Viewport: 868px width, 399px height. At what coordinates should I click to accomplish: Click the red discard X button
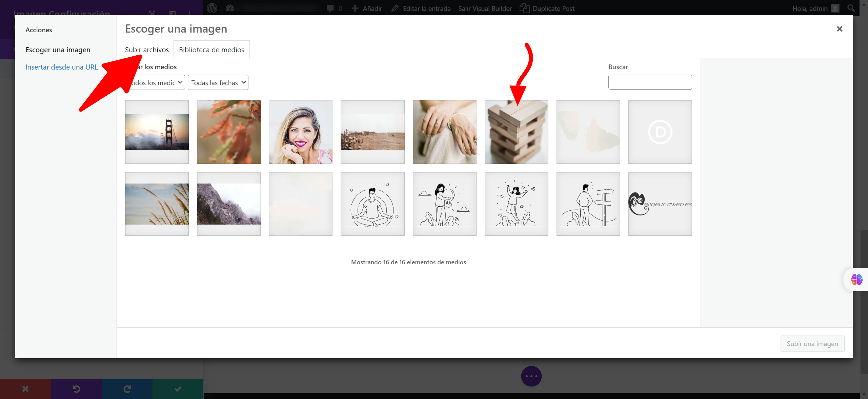click(25, 389)
